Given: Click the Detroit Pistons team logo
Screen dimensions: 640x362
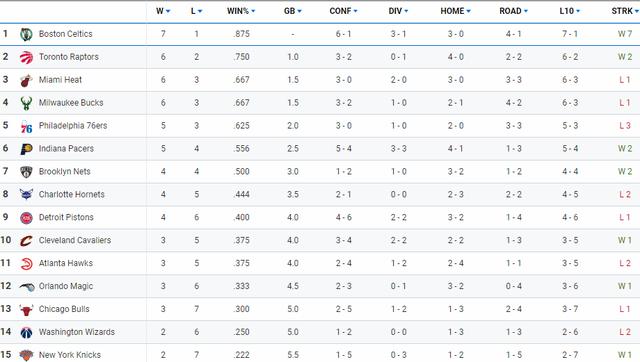Looking at the screenshot, I should (26, 218).
